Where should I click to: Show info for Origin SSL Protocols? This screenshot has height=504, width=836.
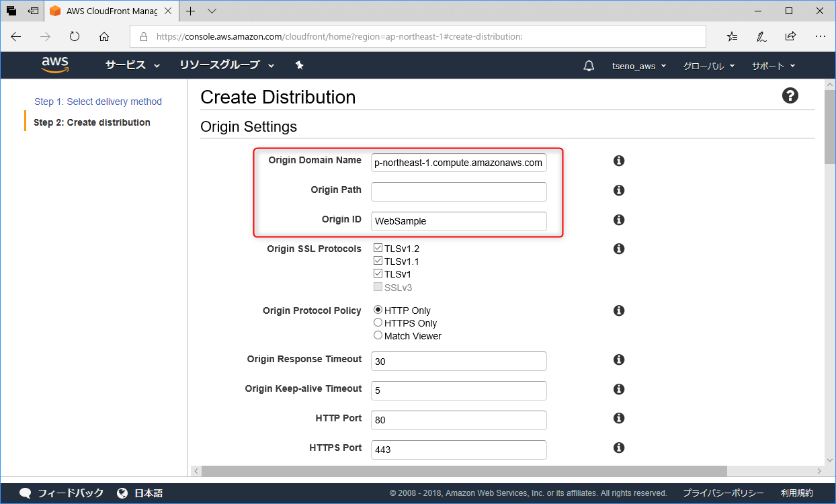coord(619,249)
